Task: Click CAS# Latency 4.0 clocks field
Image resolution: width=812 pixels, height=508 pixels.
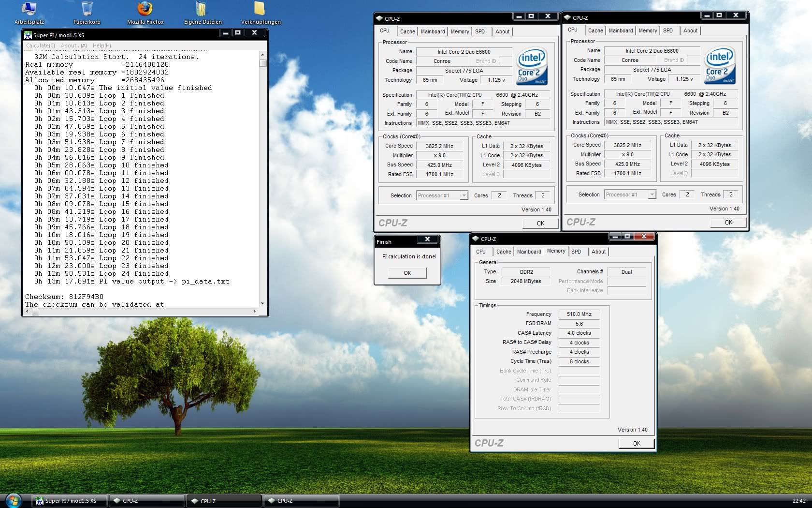Action: click(579, 333)
